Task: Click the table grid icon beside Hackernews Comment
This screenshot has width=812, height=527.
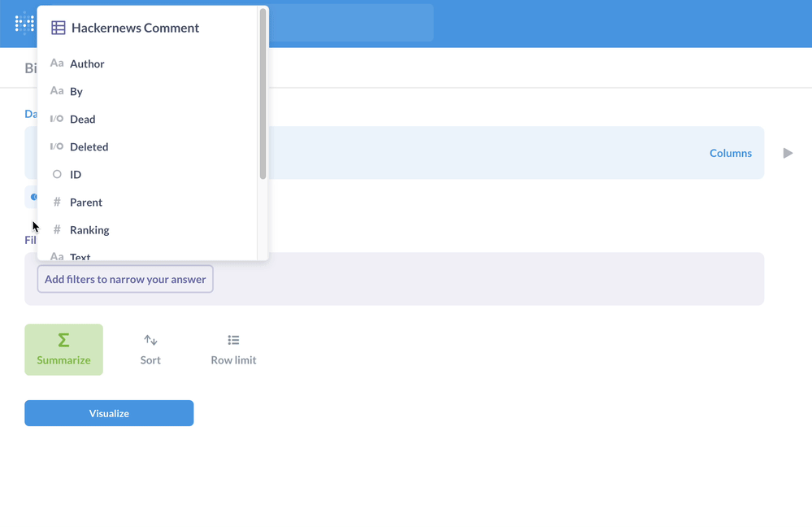Action: pos(58,28)
